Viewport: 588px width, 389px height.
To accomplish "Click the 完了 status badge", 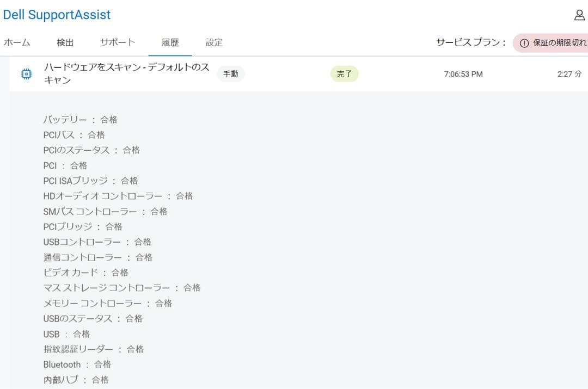I will coord(345,74).
